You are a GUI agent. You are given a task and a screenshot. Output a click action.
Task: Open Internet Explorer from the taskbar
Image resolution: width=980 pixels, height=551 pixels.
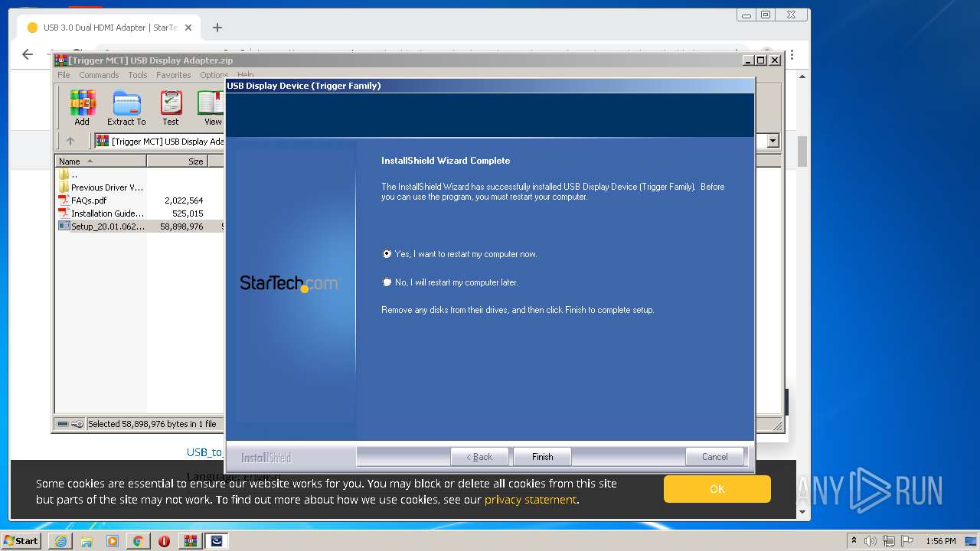tap(60, 541)
